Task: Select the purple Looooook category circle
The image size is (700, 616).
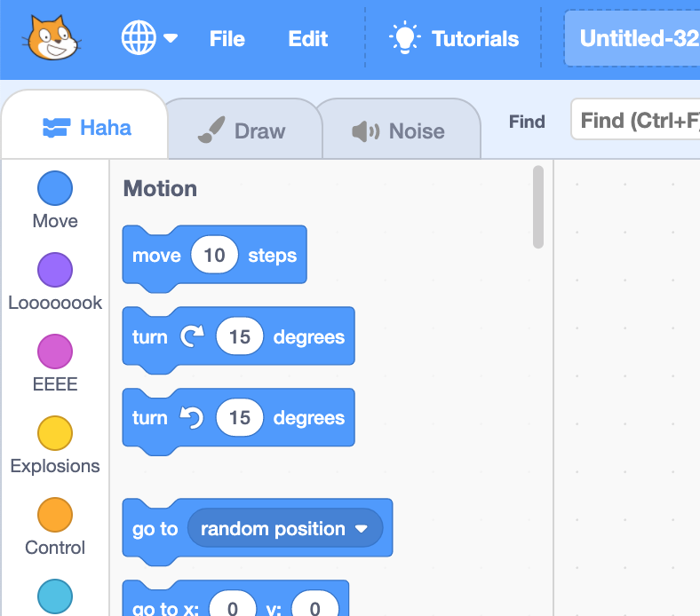Action: coord(55,270)
